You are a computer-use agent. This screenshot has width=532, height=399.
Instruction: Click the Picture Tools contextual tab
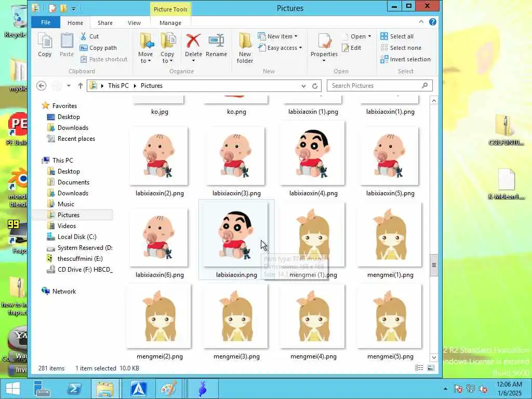[x=170, y=9]
